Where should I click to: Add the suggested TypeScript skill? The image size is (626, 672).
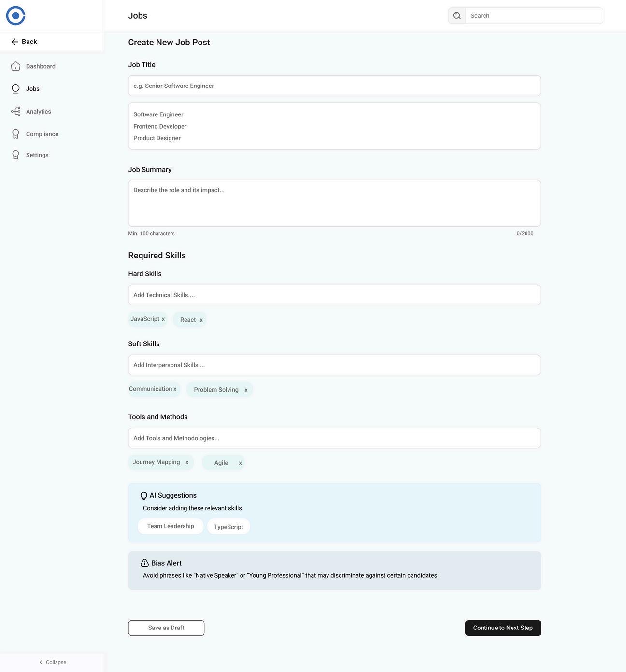tap(228, 527)
